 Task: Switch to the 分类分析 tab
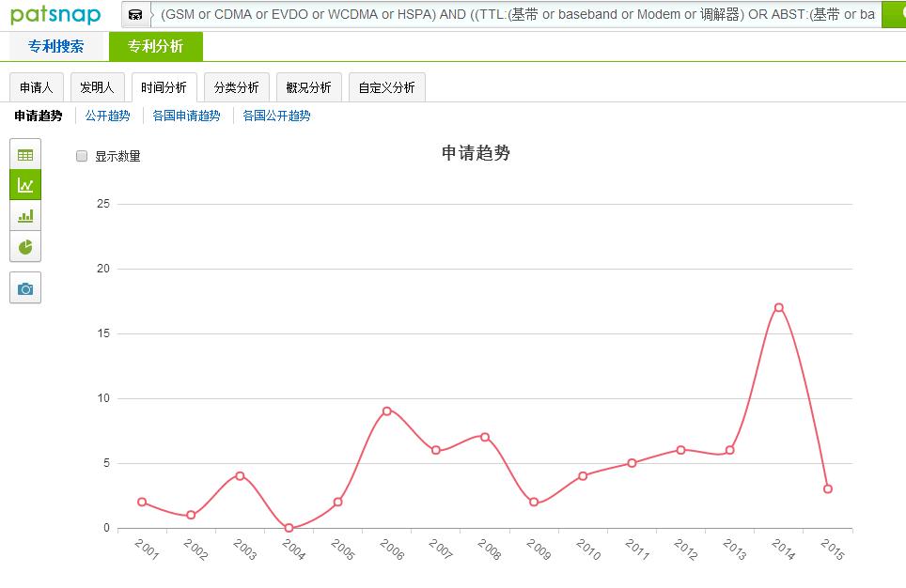[237, 87]
